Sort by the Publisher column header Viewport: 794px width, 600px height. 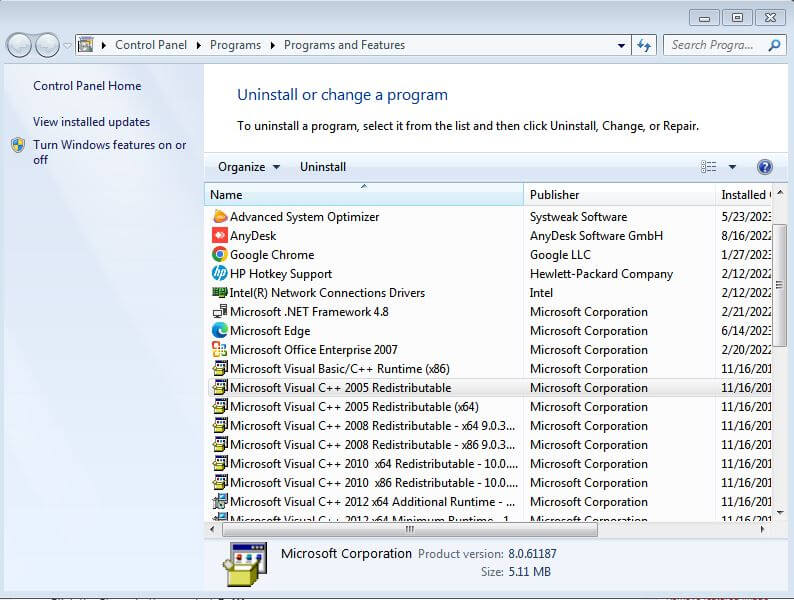(x=619, y=194)
